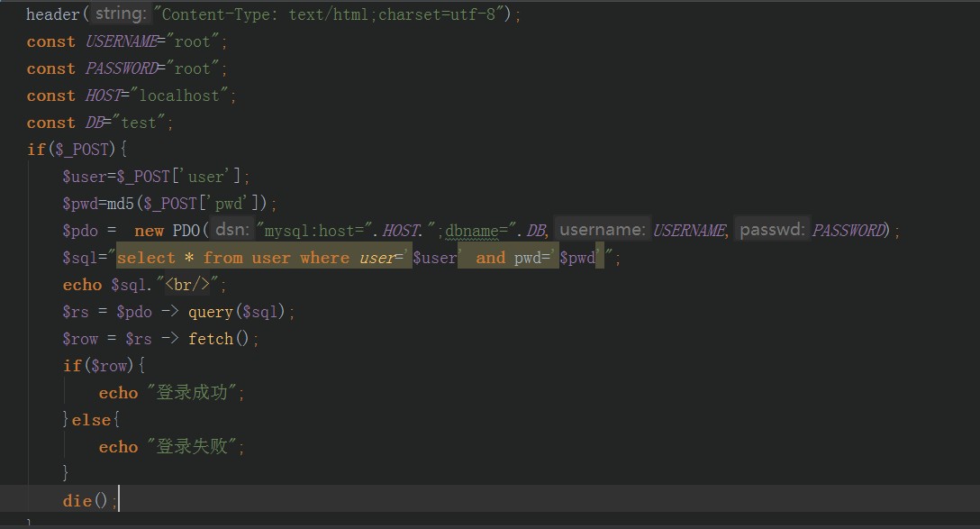Viewport: 980px width, 529px height.
Task: Click the dsn: parameter hint
Action: click(231, 230)
